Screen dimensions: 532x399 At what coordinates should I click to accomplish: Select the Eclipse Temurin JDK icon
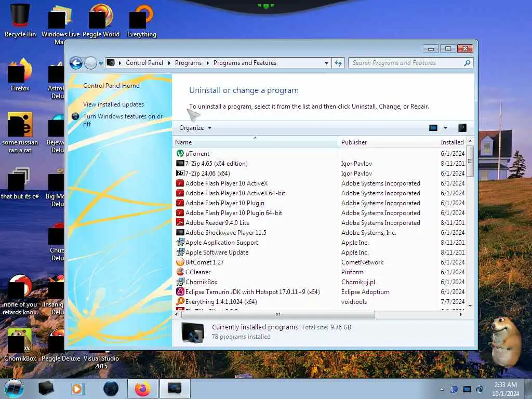(x=180, y=291)
